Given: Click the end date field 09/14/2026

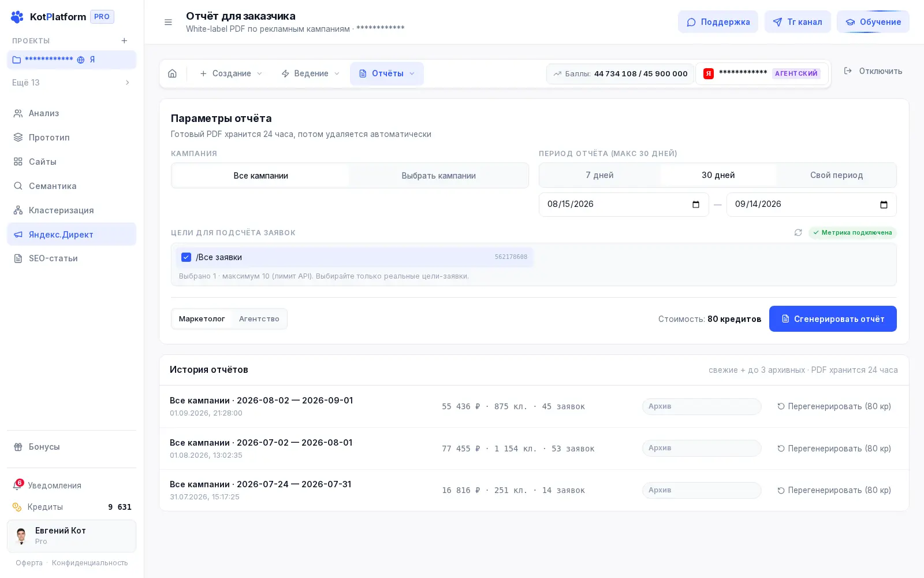Looking at the screenshot, I should coord(811,205).
